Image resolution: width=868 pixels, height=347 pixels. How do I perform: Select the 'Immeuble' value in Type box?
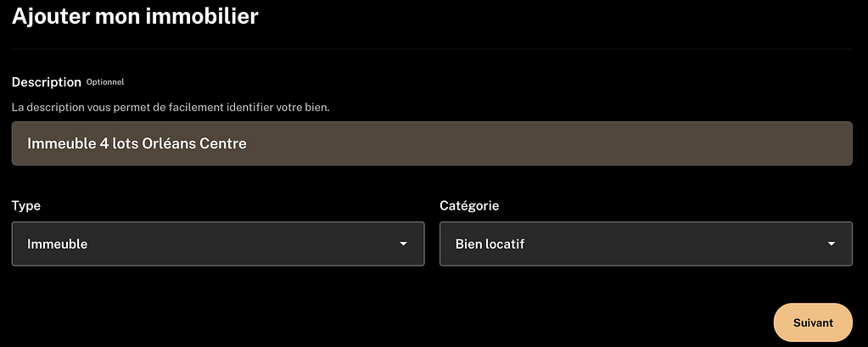coord(58,244)
